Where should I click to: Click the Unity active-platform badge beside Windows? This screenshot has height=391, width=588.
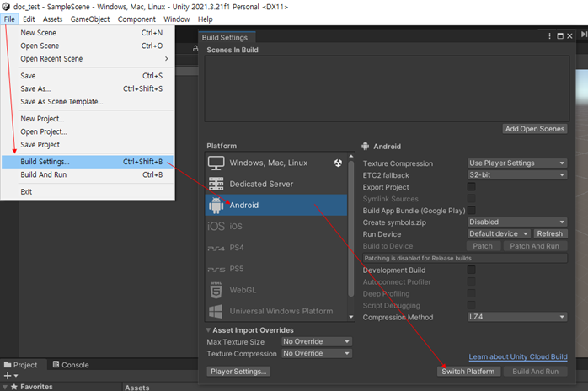click(x=339, y=163)
